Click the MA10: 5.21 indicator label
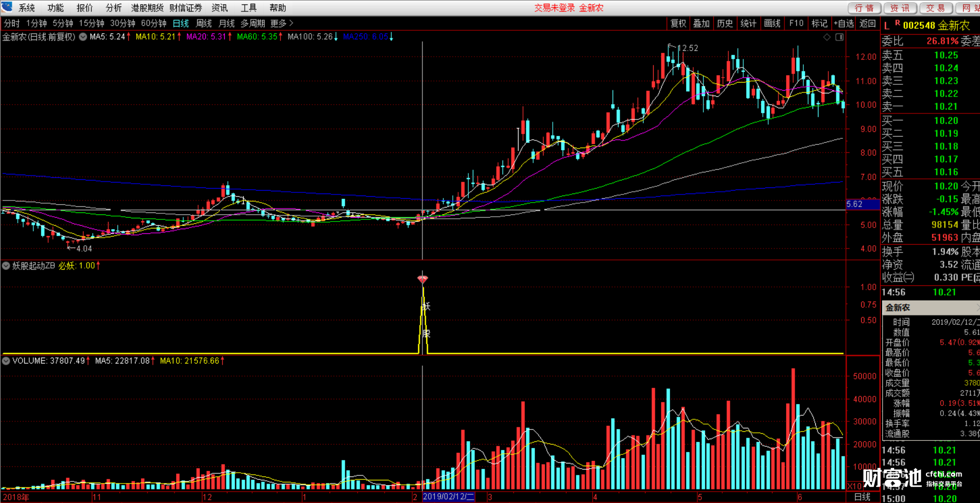The image size is (980, 503). point(158,37)
